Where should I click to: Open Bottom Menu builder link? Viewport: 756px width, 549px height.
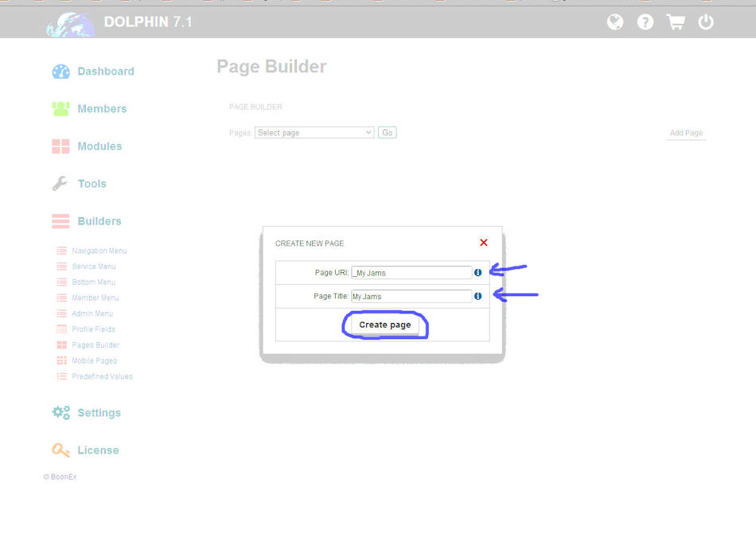point(94,282)
